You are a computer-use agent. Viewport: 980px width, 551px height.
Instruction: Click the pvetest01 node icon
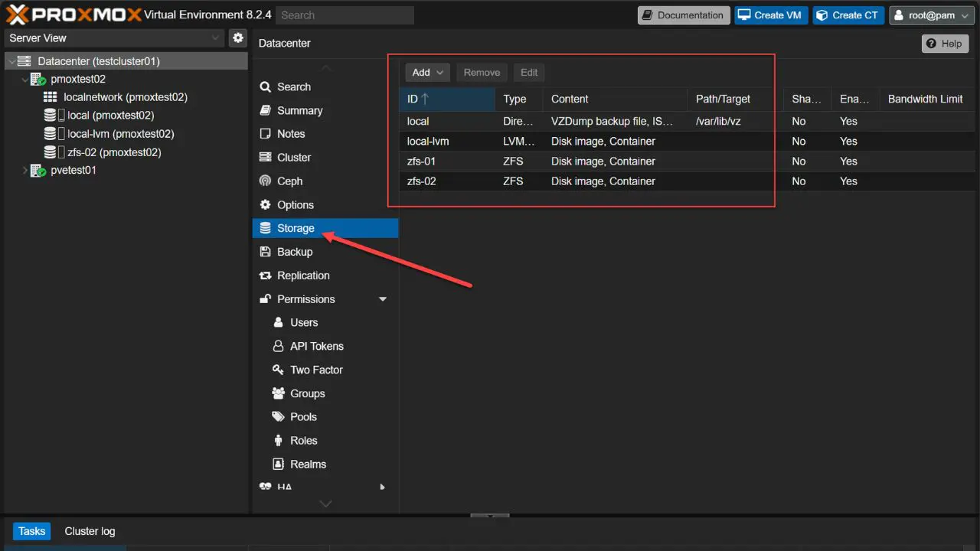pos(38,171)
